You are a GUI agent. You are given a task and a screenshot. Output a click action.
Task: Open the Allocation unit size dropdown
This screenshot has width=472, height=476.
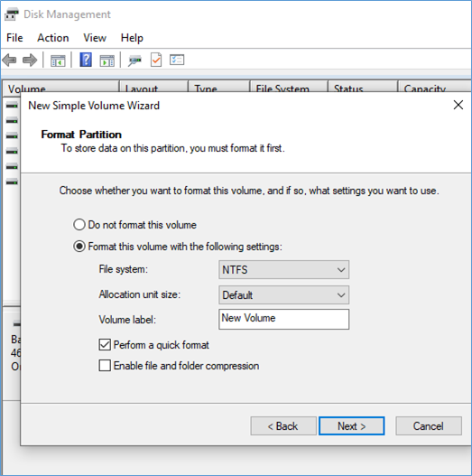tap(283, 294)
